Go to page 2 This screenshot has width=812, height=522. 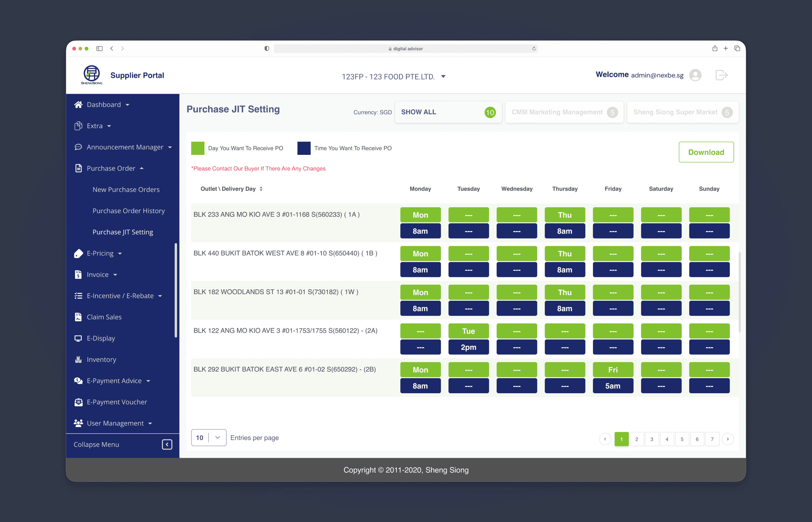(637, 439)
